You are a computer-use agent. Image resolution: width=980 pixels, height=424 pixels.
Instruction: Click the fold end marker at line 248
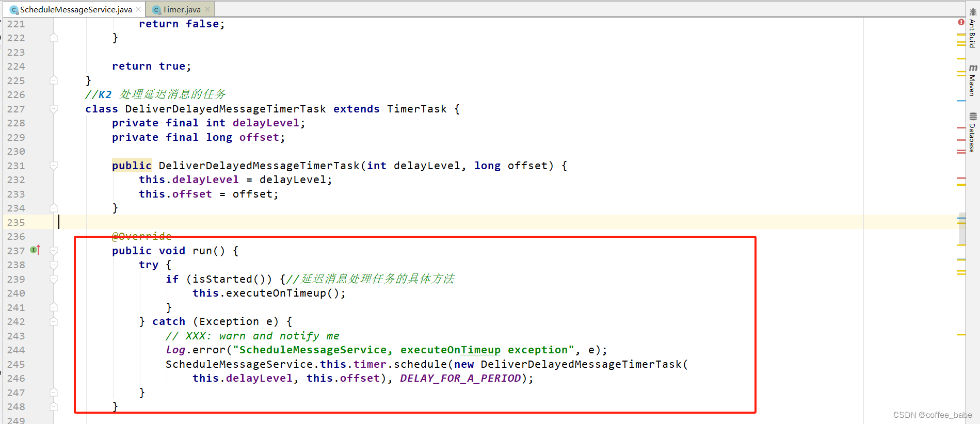point(54,406)
